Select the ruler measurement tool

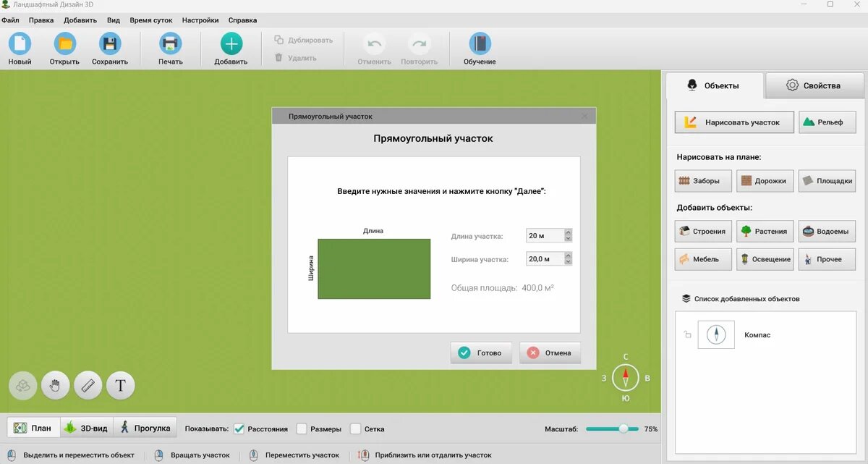point(88,386)
